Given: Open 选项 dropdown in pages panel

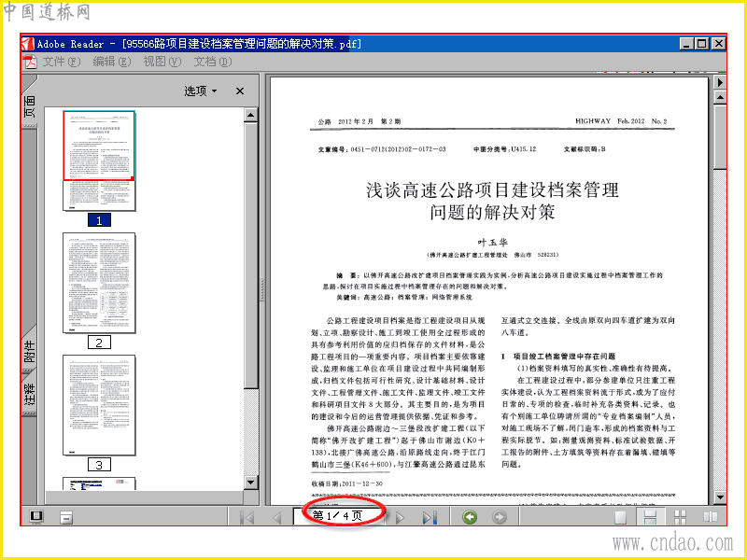Looking at the screenshot, I should 201,91.
